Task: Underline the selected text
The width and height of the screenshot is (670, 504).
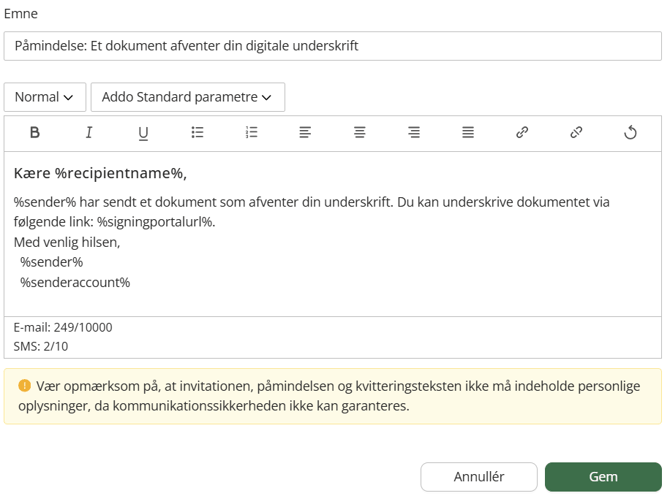Action: [143, 133]
